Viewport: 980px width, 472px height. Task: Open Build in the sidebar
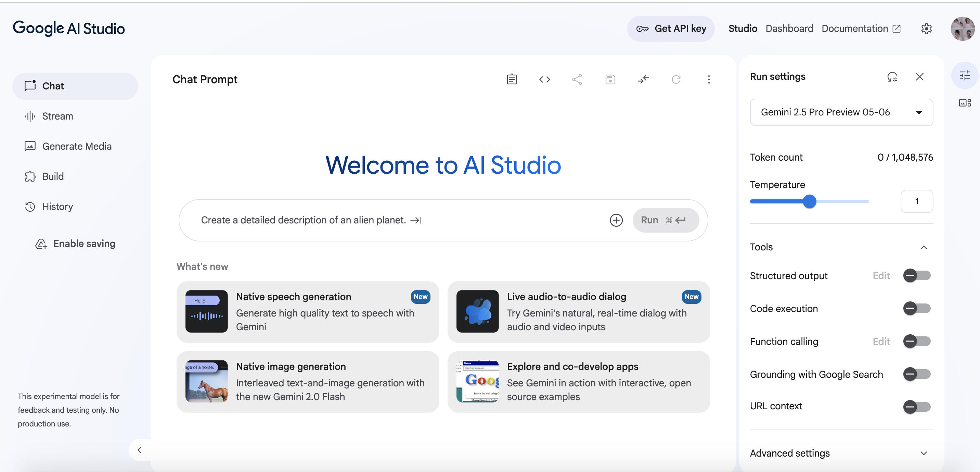[75, 176]
